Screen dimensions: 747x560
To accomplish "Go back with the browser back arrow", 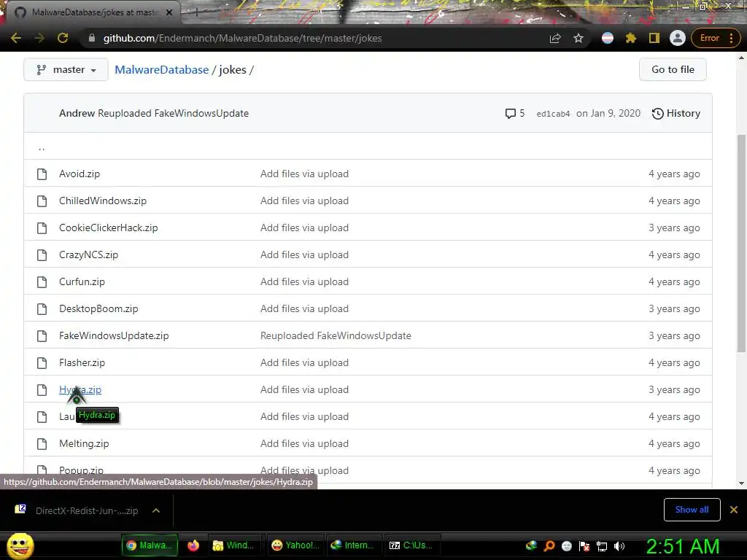I will pos(16,38).
